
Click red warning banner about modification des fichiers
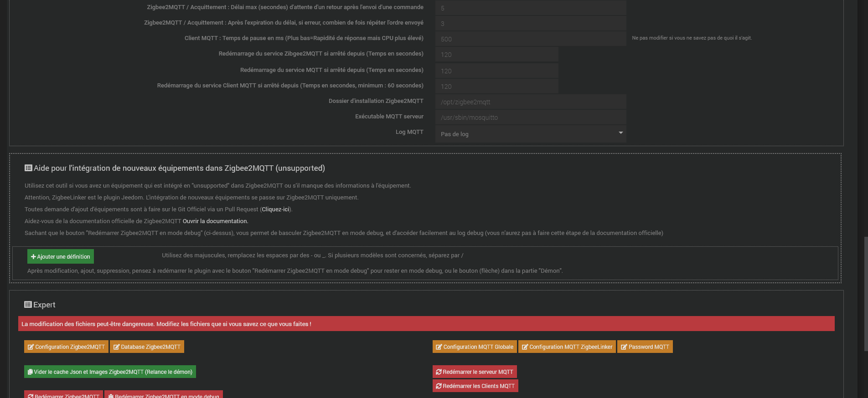coord(426,324)
